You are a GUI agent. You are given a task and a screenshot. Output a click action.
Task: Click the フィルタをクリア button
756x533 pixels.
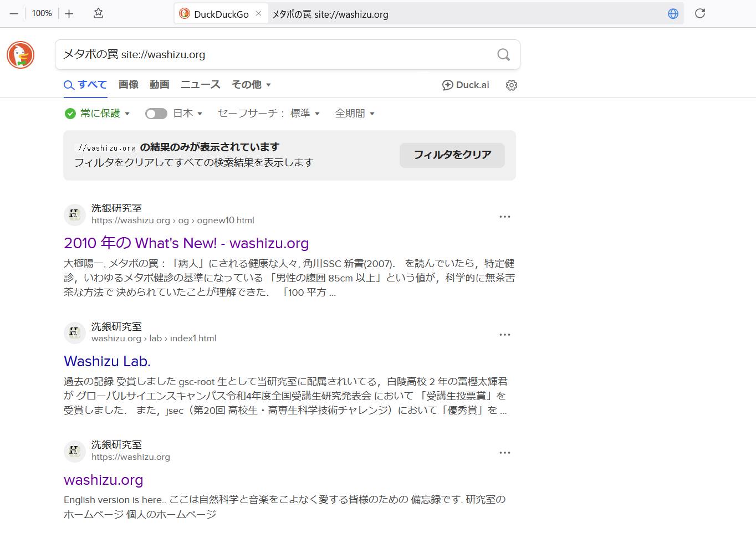pos(452,155)
